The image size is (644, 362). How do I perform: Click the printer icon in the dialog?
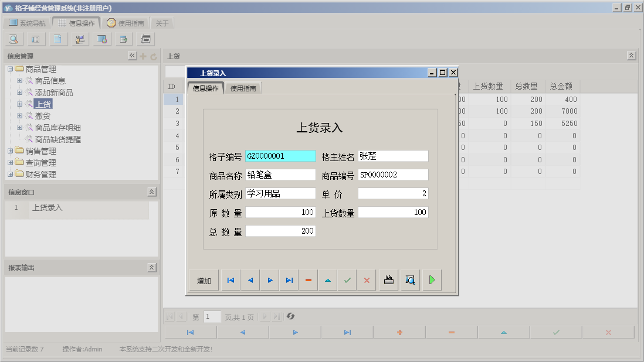(388, 279)
